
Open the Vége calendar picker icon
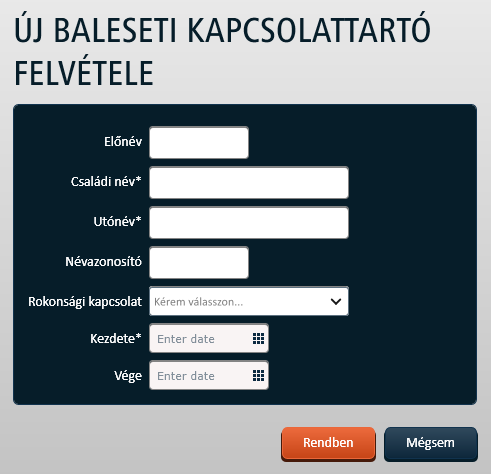pos(258,376)
